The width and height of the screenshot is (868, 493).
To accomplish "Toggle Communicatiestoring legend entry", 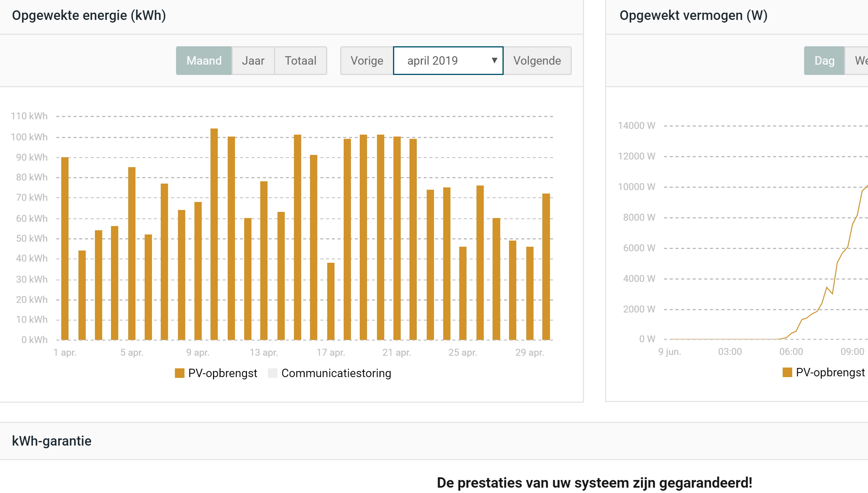I will tap(330, 373).
